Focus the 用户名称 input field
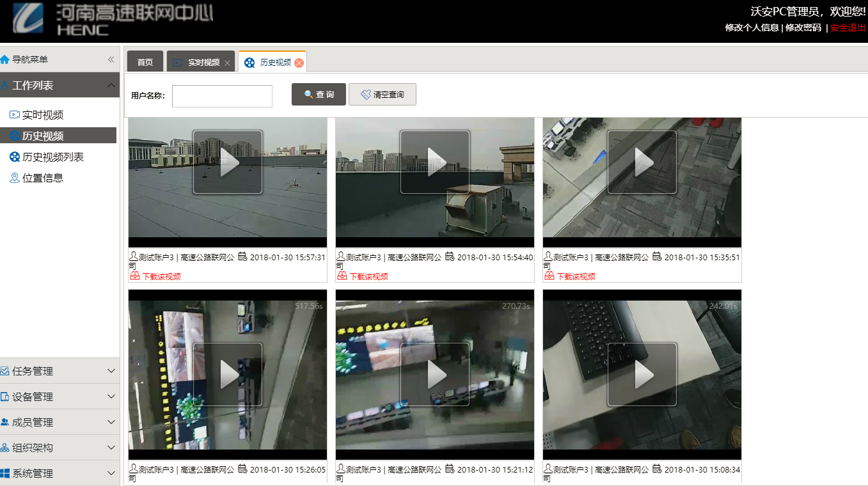 click(x=222, y=96)
